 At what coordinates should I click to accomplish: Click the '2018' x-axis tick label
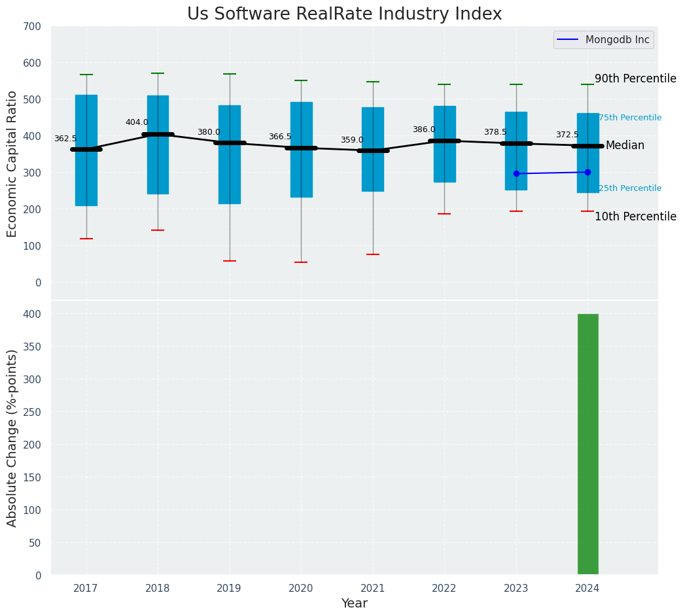(x=158, y=589)
